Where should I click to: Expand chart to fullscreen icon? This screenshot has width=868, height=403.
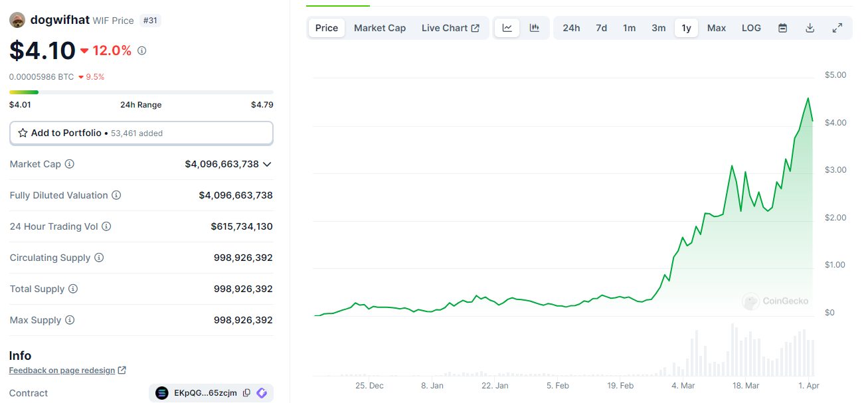[x=837, y=28]
